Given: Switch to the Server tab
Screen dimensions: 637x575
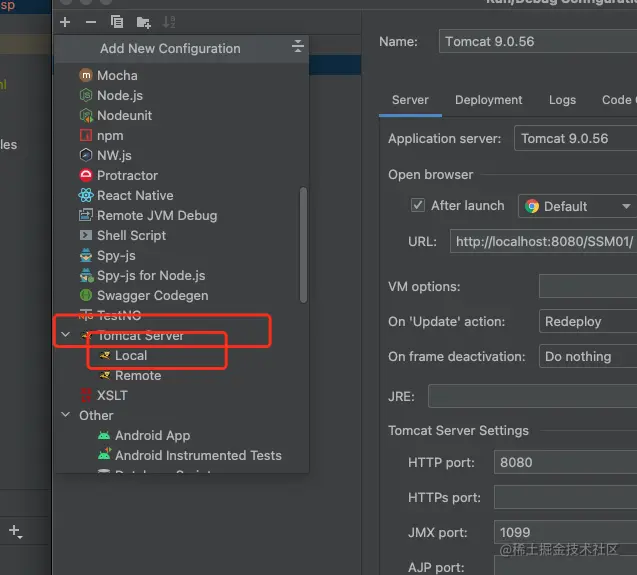Looking at the screenshot, I should (x=410, y=100).
